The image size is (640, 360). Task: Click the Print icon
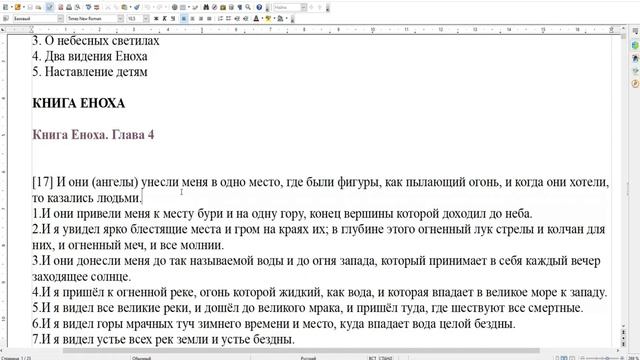point(69,7)
